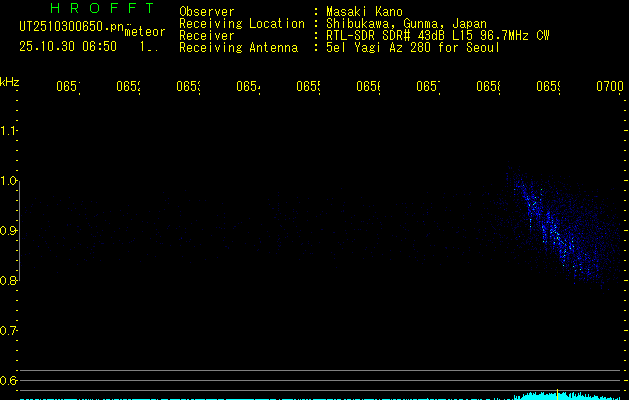Select the Observer label
This screenshot has height=400, width=629.
[207, 11]
